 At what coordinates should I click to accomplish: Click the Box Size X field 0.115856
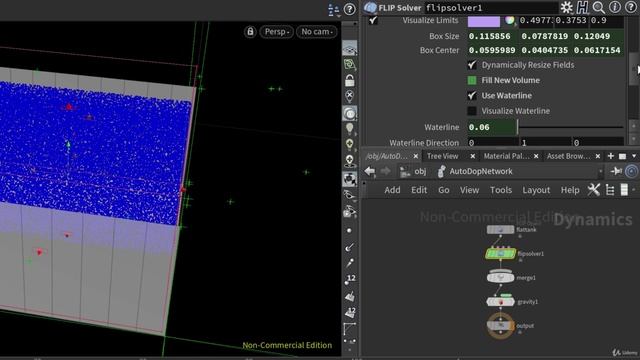point(493,36)
